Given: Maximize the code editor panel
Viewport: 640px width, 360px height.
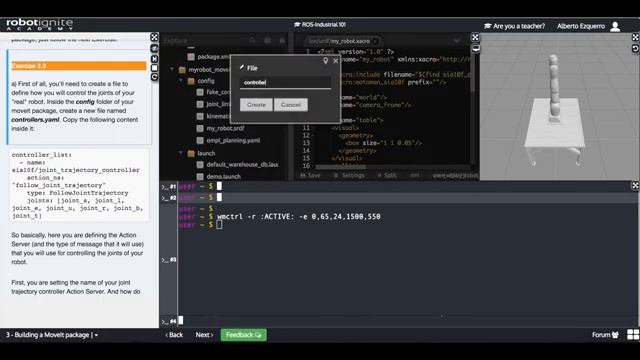Looking at the screenshot, I should pyautogui.click(x=475, y=38).
